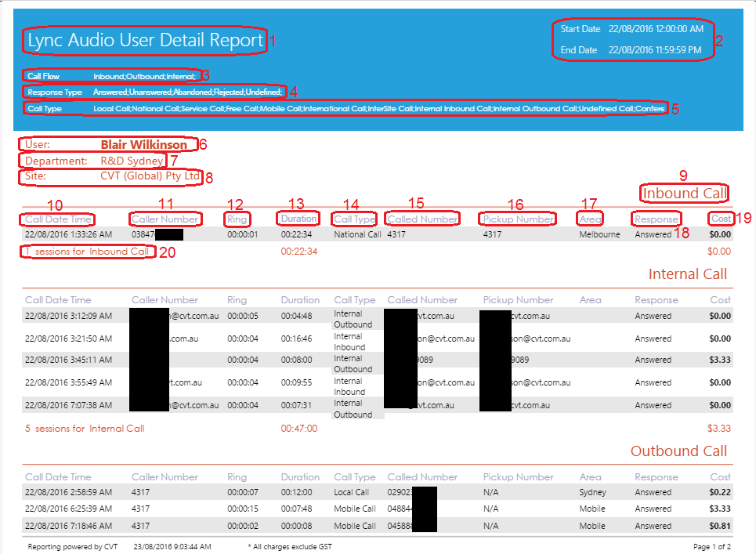Click the Inbound Call section heading
This screenshot has width=756, height=554.
pos(684,194)
